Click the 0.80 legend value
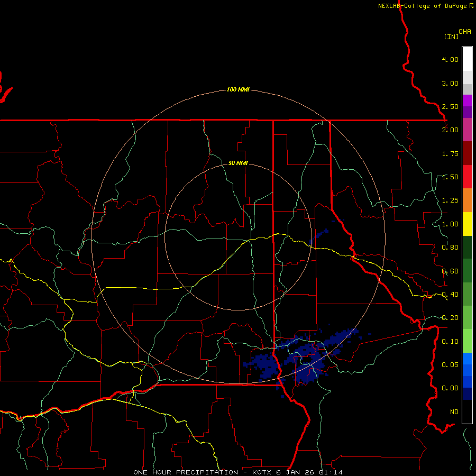 pyautogui.click(x=450, y=248)
